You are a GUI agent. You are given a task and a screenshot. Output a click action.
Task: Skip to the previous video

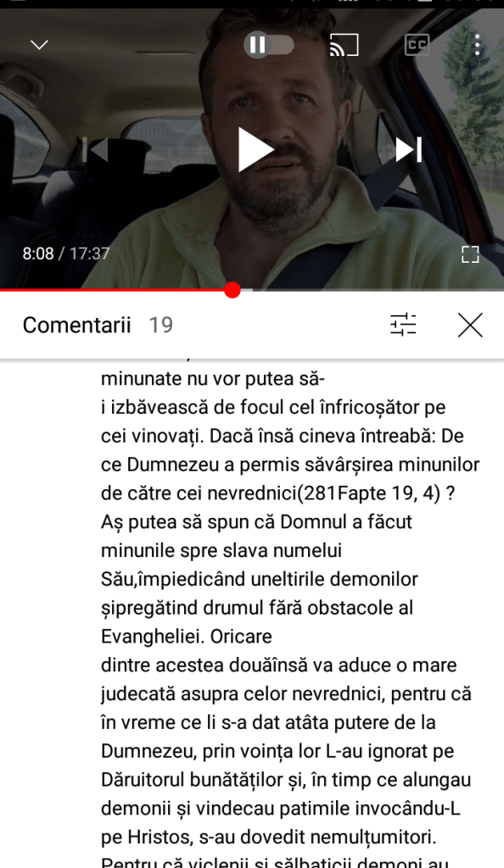[95, 149]
